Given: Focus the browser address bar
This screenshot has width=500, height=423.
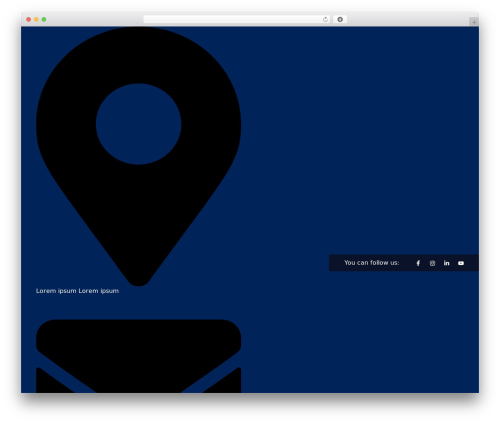Looking at the screenshot, I should click(233, 19).
